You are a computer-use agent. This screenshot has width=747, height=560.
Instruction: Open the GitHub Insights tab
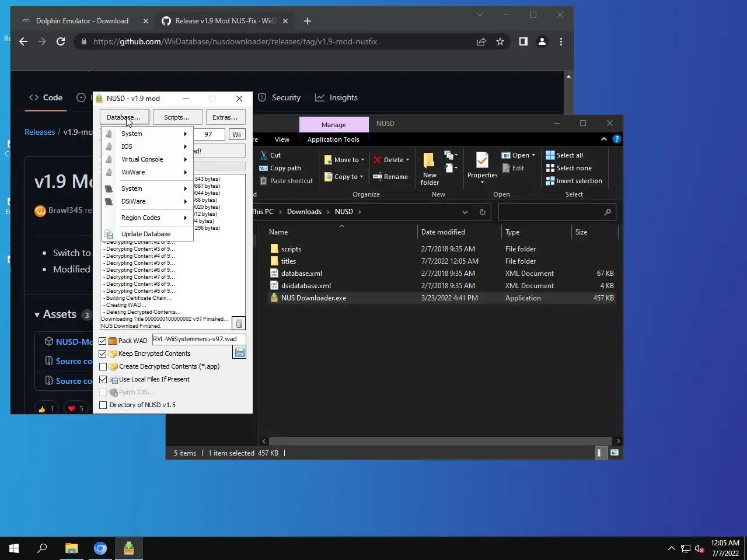pos(336,97)
